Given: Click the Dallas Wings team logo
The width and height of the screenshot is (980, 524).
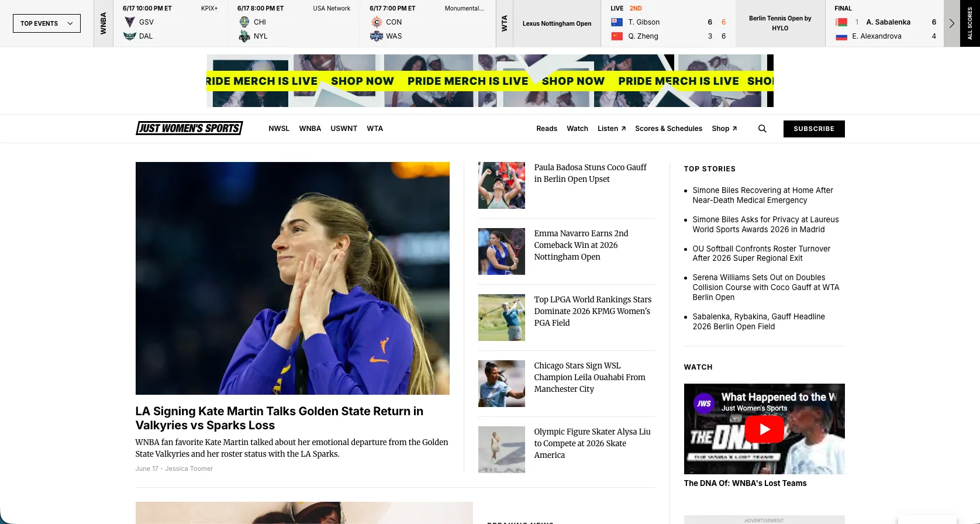Looking at the screenshot, I should 129,36.
